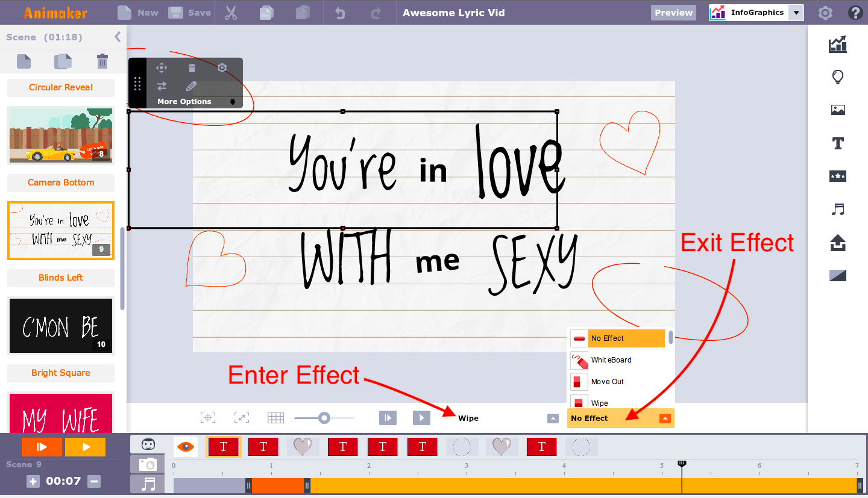This screenshot has width=868, height=498.
Task: Switch to camera timeline tab
Action: [148, 464]
